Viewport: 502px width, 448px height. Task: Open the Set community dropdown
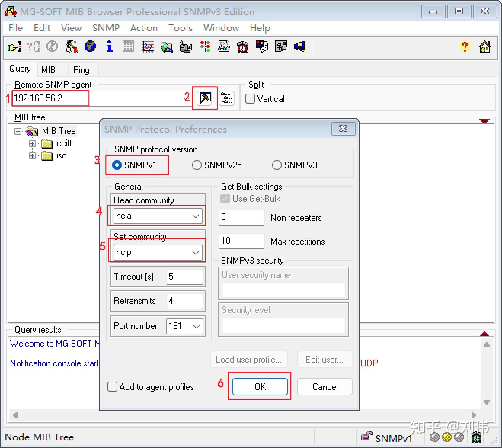tap(196, 253)
